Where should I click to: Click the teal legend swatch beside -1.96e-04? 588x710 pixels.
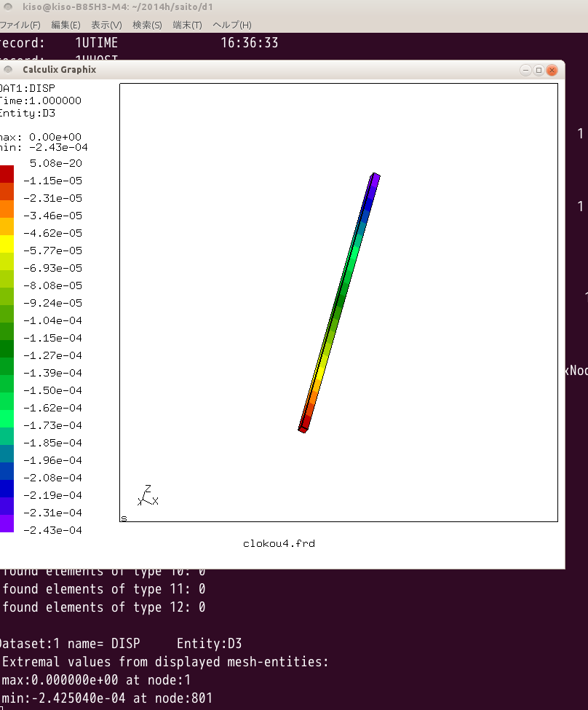[x=7, y=454]
